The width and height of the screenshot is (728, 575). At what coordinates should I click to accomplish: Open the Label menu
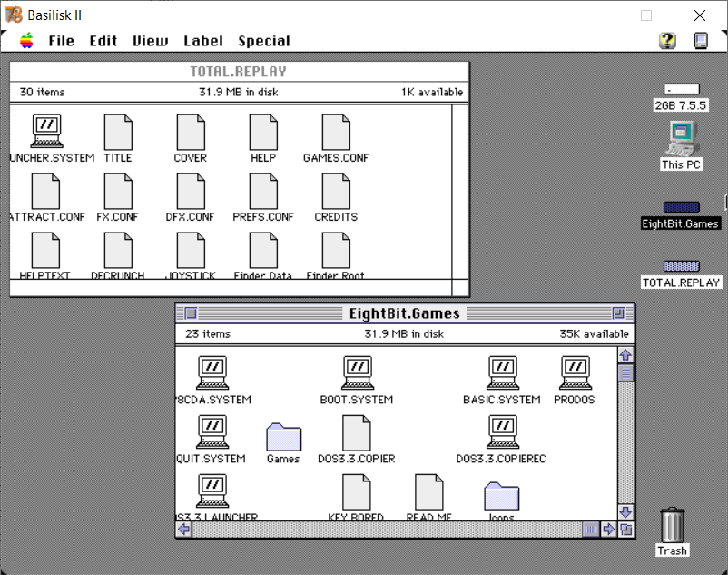pyautogui.click(x=203, y=41)
